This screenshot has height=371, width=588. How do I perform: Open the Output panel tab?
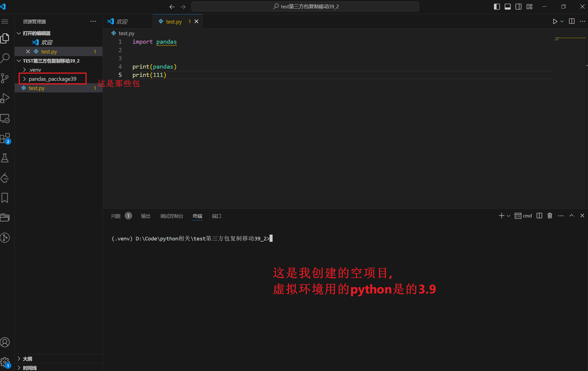[146, 216]
